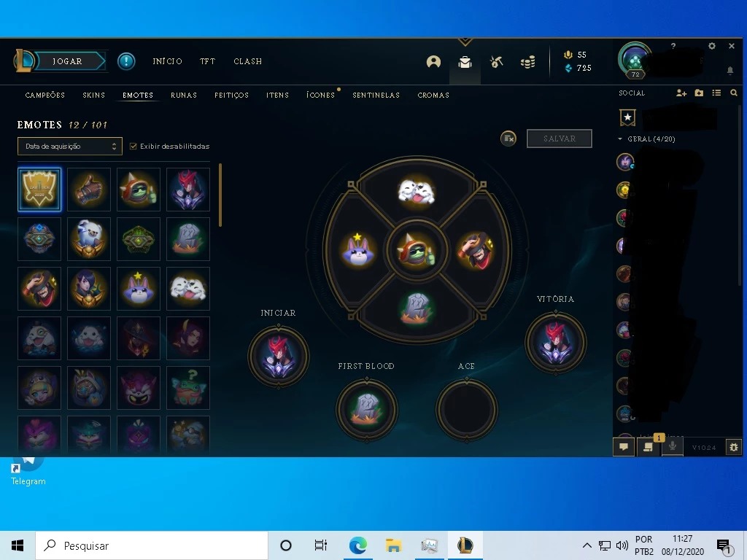Open the chat bubble icon at bottom
The image size is (747, 560).
click(624, 447)
